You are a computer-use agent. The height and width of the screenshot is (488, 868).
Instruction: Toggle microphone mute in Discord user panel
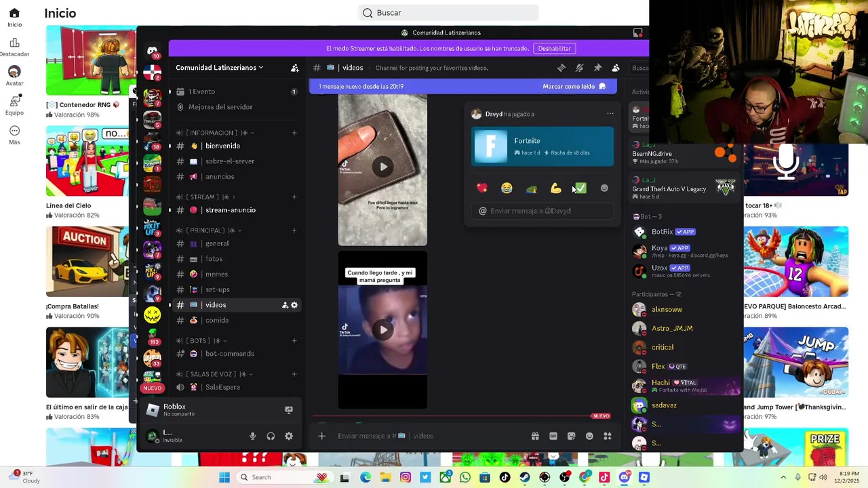tap(253, 436)
